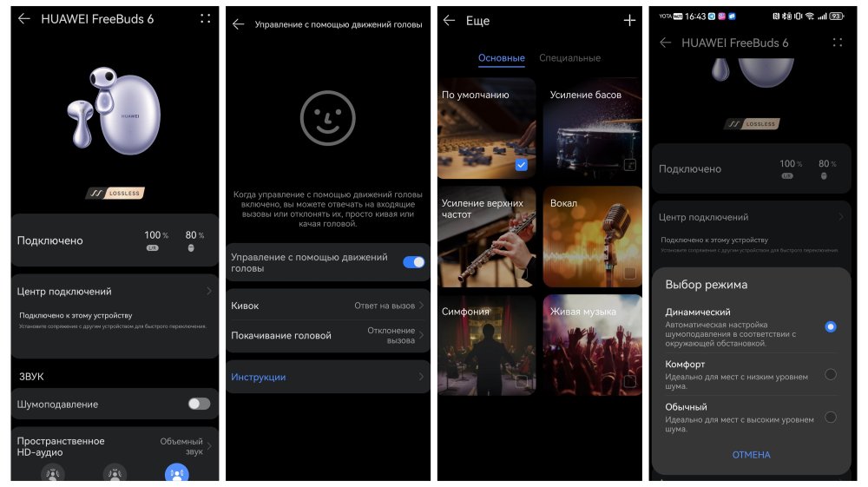Image resolution: width=868 pixels, height=487 pixels.
Task: Open the Инструкции link
Action: [x=327, y=378]
